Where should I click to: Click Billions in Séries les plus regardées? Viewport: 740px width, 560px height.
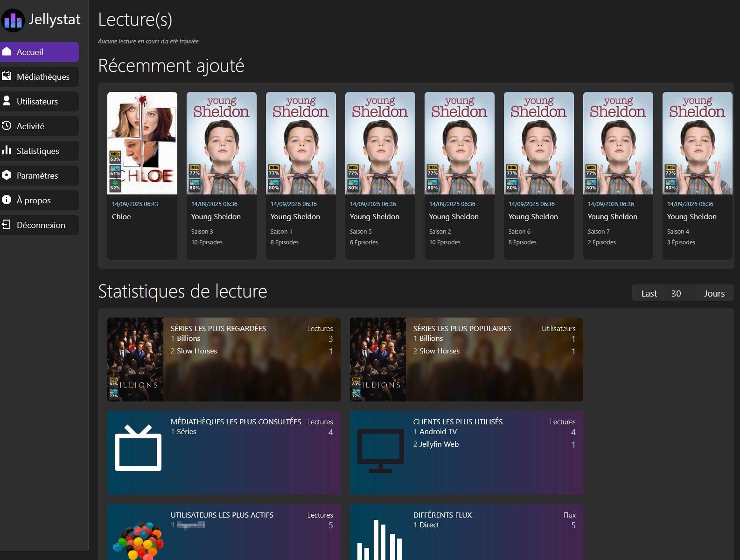pos(188,338)
